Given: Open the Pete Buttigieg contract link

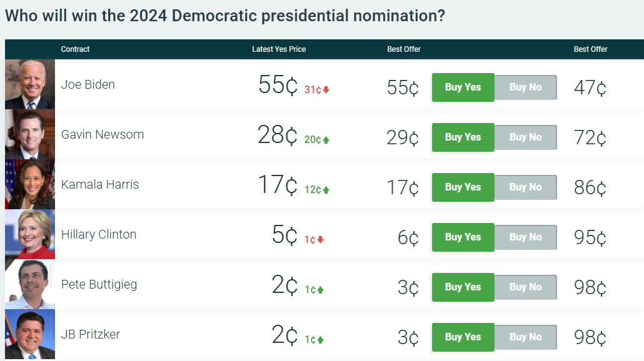Looking at the screenshot, I should click(99, 285).
